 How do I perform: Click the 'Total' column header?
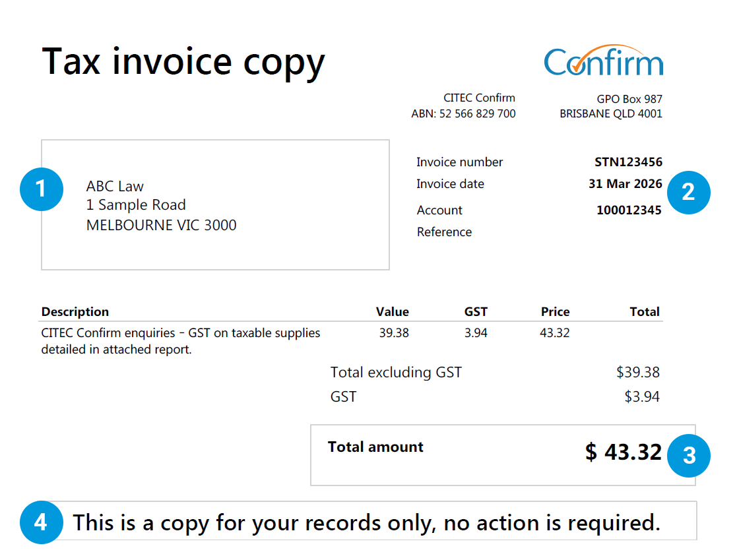(645, 312)
